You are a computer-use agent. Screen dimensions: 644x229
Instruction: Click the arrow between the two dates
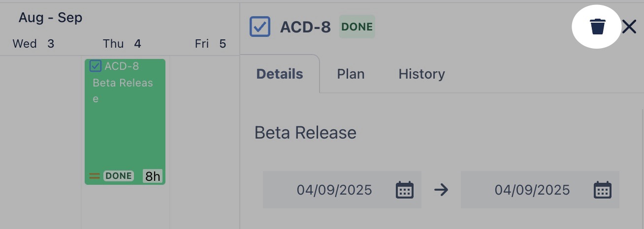tap(441, 190)
